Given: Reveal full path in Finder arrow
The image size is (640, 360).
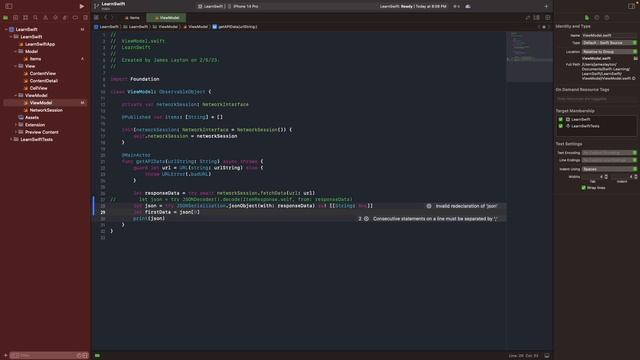Looking at the screenshot, I should (x=634, y=78).
